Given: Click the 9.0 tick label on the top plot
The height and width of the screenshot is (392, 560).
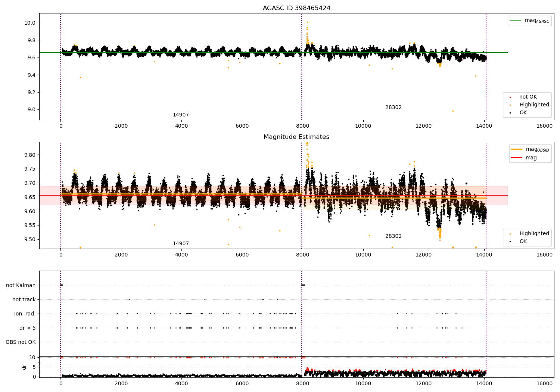Looking at the screenshot, I should pos(31,110).
